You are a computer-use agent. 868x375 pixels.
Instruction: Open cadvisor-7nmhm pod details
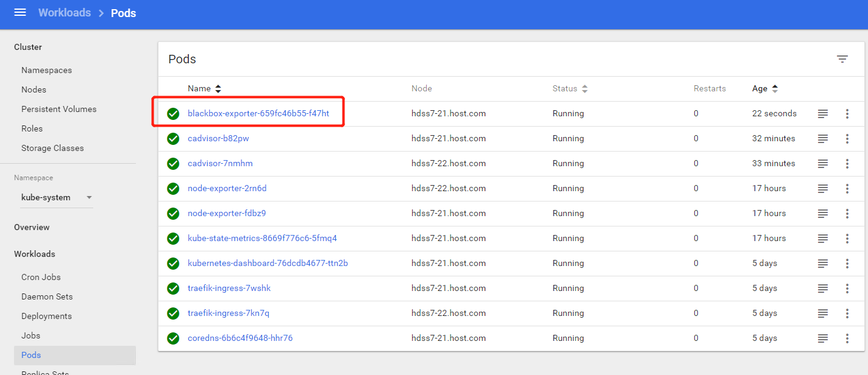pos(220,164)
